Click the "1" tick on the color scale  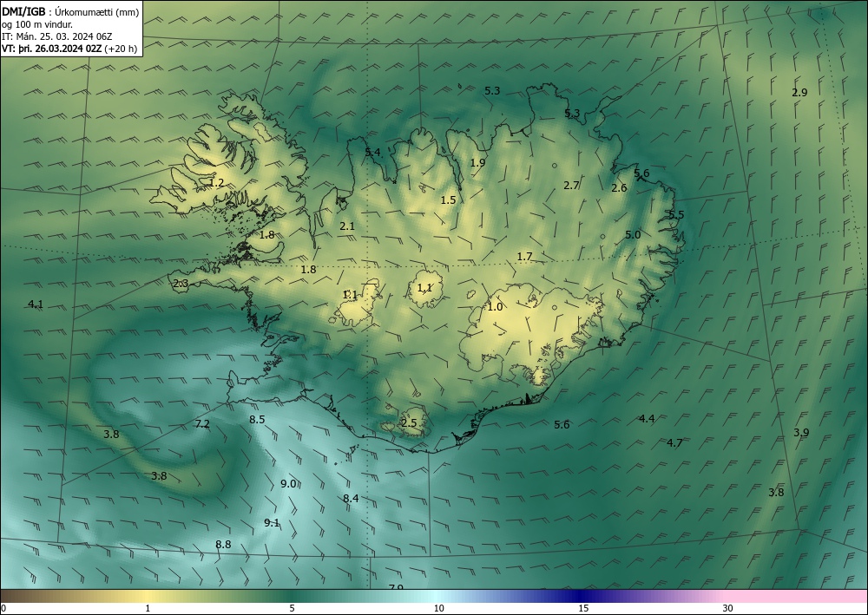tap(148, 609)
